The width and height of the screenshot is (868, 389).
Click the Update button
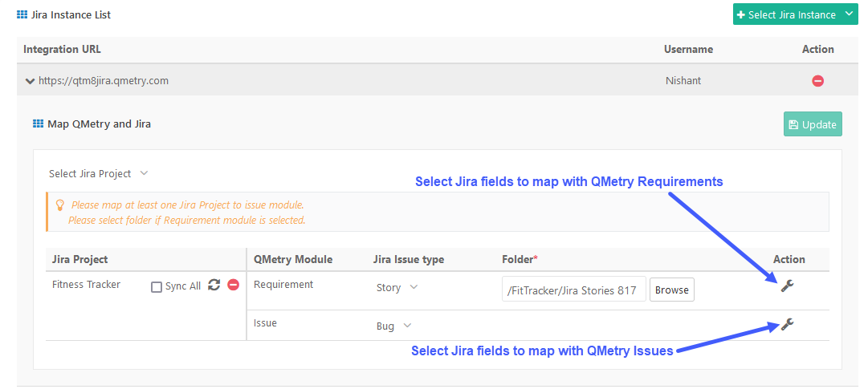coord(812,124)
